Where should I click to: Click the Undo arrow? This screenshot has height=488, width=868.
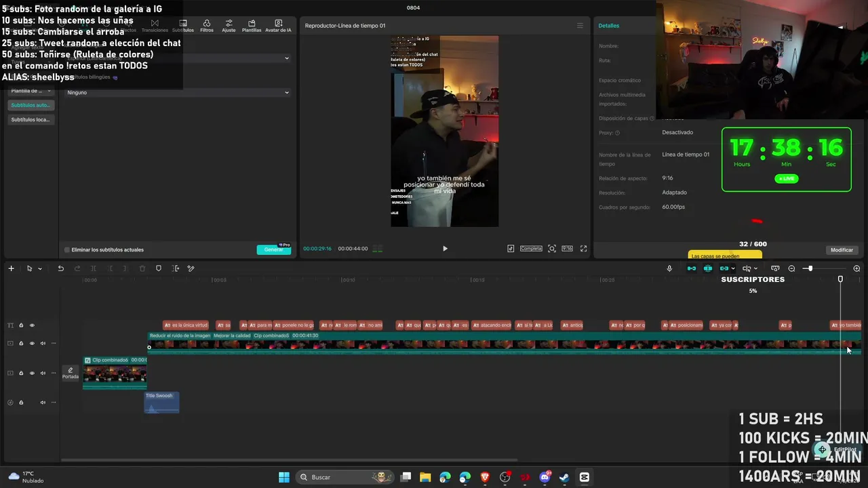[60, 268]
